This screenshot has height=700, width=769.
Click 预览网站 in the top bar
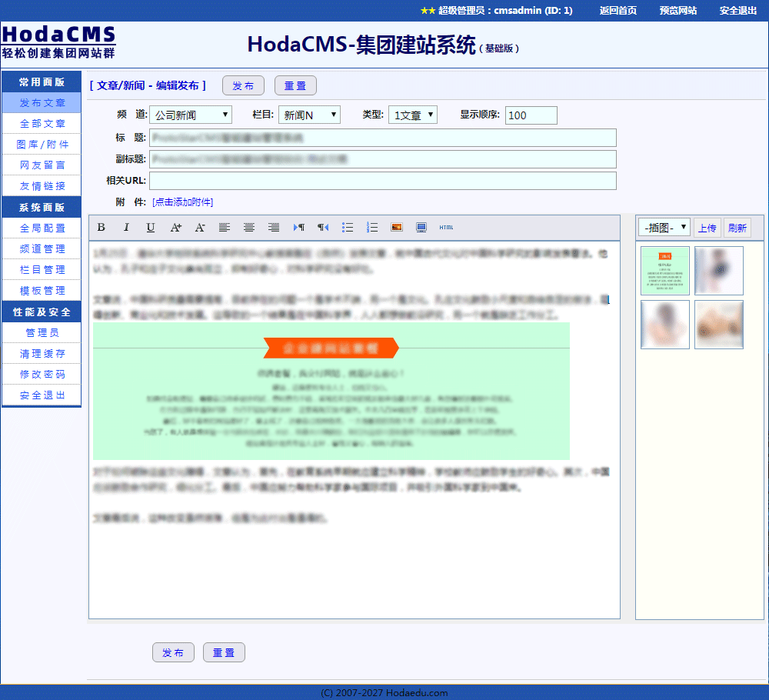point(677,10)
